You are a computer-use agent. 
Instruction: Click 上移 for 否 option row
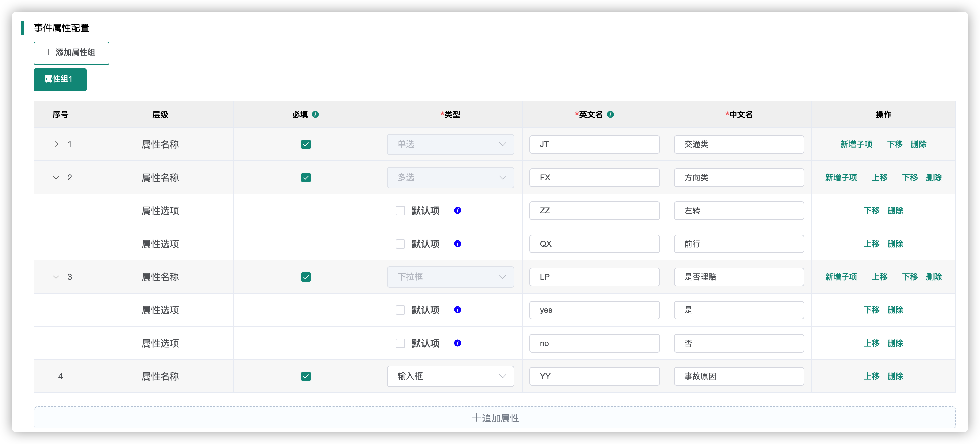pyautogui.click(x=871, y=343)
